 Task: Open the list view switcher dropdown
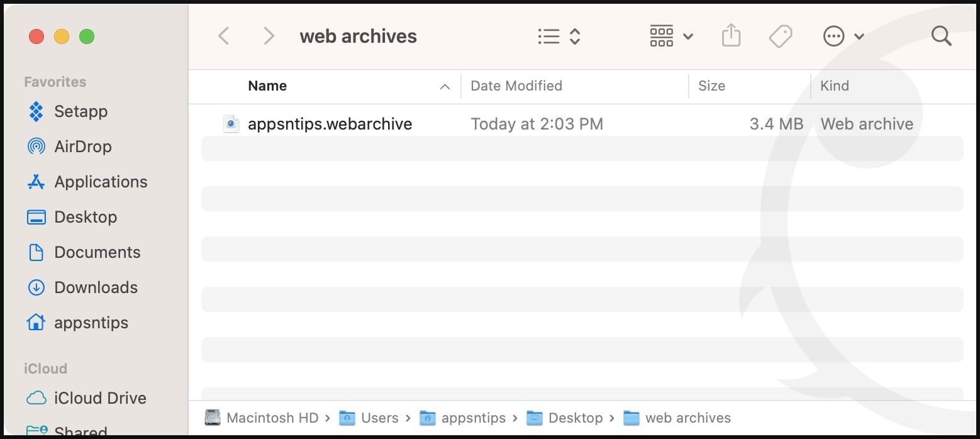(x=559, y=36)
